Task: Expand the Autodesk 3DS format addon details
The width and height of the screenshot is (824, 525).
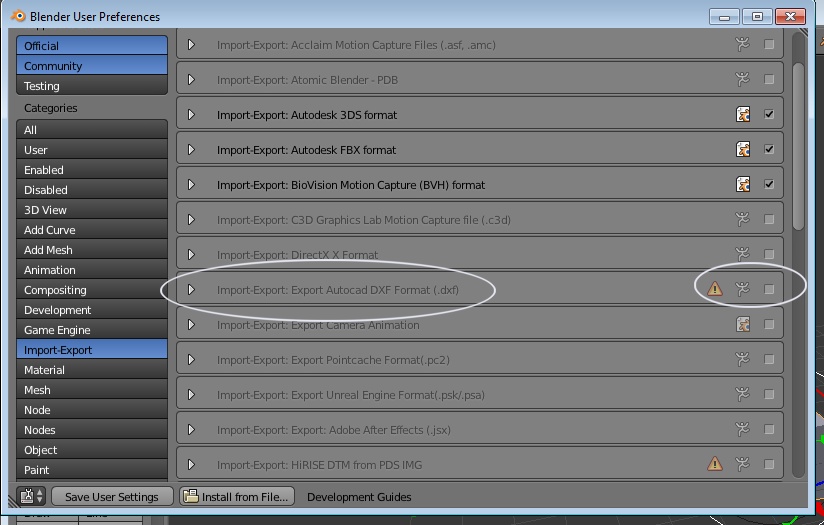Action: (x=191, y=115)
